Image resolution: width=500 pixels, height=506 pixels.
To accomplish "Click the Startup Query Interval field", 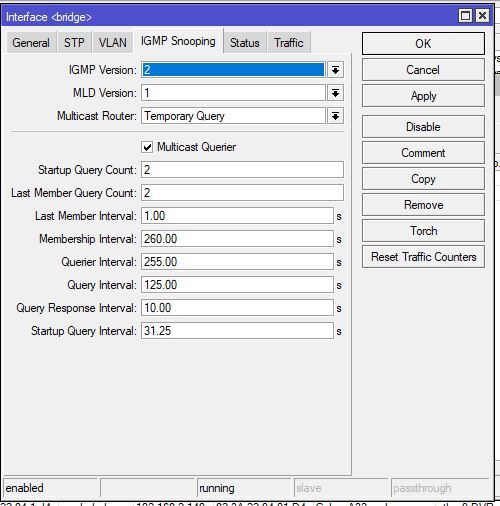I will tap(237, 331).
